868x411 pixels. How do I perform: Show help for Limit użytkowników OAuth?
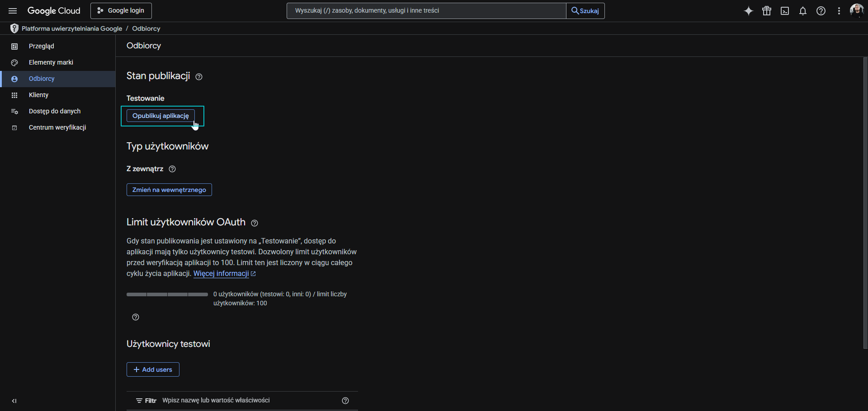point(255,223)
